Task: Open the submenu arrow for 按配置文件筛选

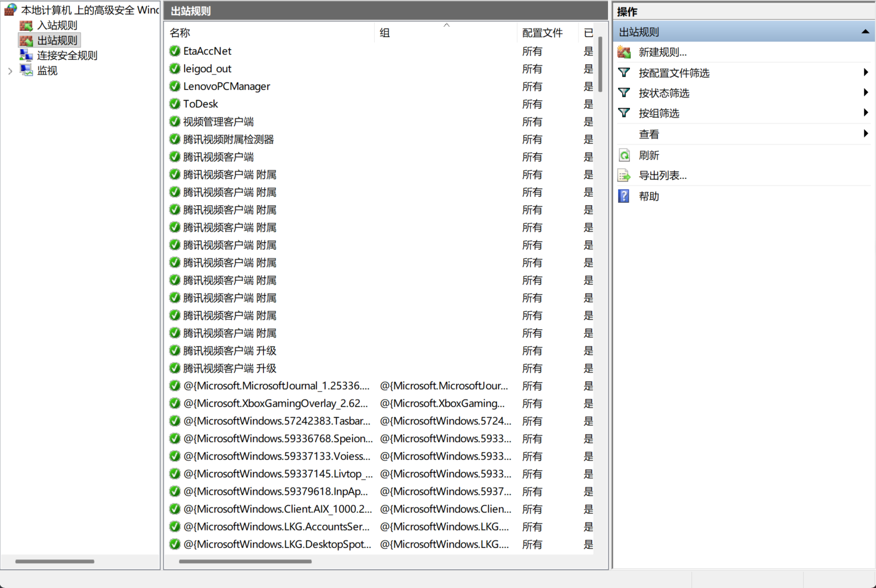Action: click(865, 72)
